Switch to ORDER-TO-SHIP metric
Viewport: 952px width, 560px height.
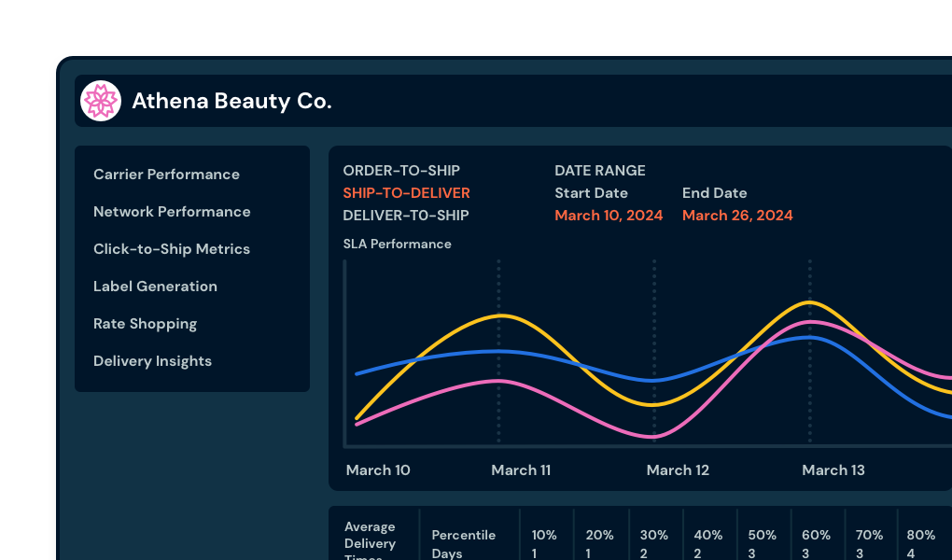pyautogui.click(x=401, y=171)
